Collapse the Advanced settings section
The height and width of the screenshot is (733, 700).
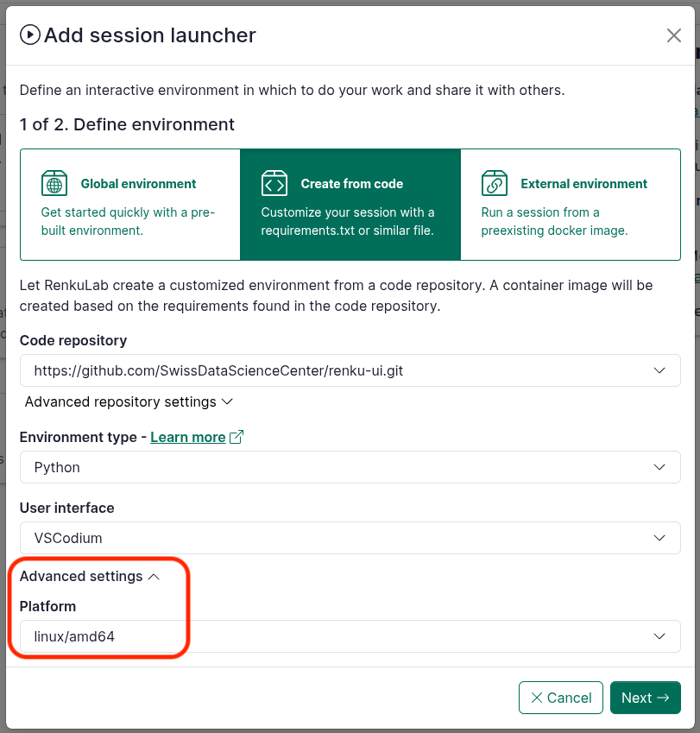click(x=90, y=577)
